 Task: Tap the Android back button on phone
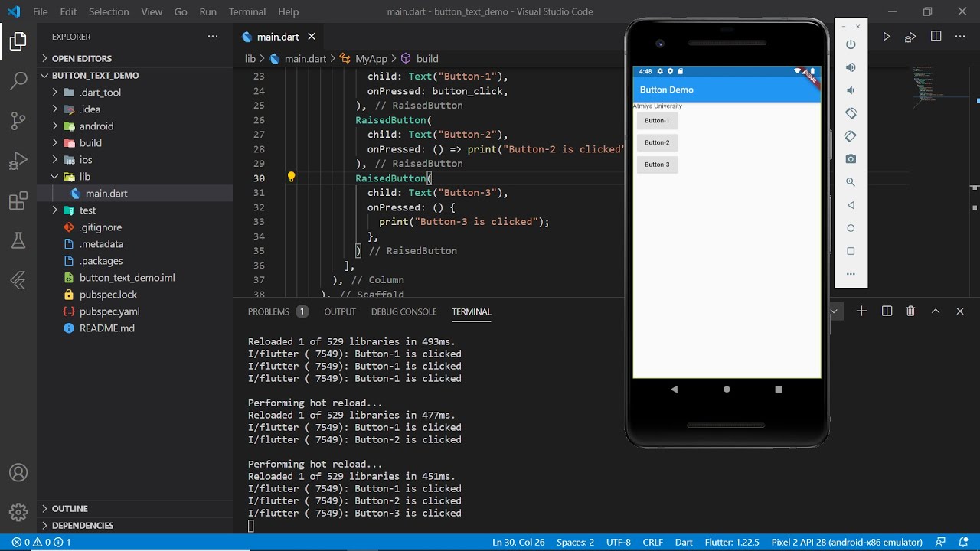[675, 390]
